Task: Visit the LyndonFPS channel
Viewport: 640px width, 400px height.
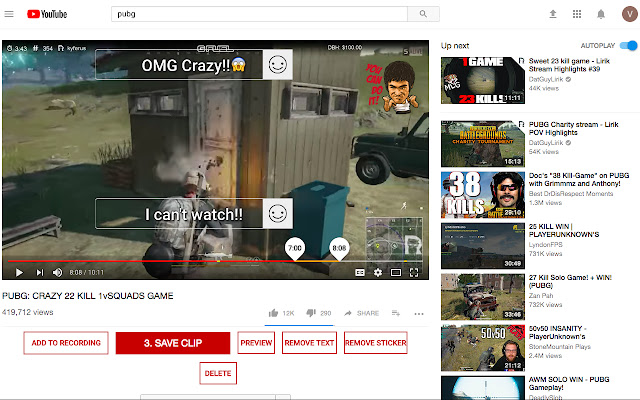Action: (545, 244)
